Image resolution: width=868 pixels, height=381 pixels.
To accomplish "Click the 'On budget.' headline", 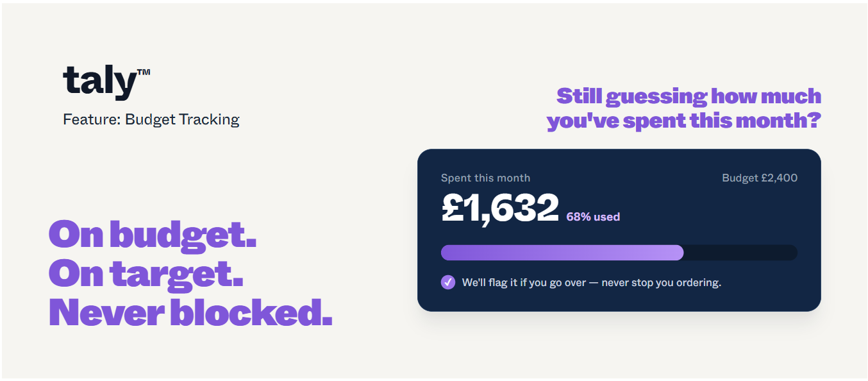I will 153,234.
